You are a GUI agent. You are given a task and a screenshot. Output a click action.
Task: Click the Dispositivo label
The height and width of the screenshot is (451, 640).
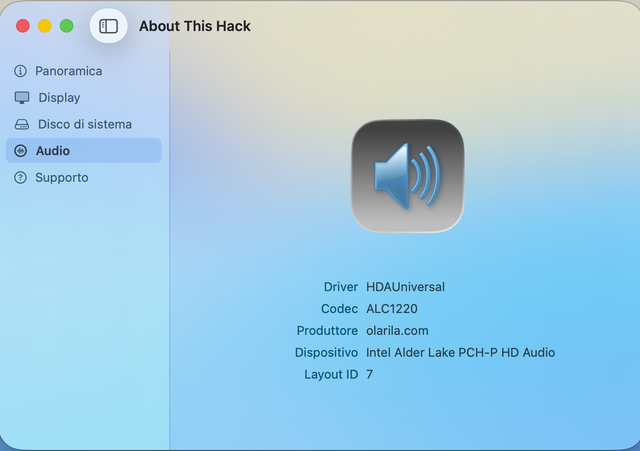click(326, 352)
